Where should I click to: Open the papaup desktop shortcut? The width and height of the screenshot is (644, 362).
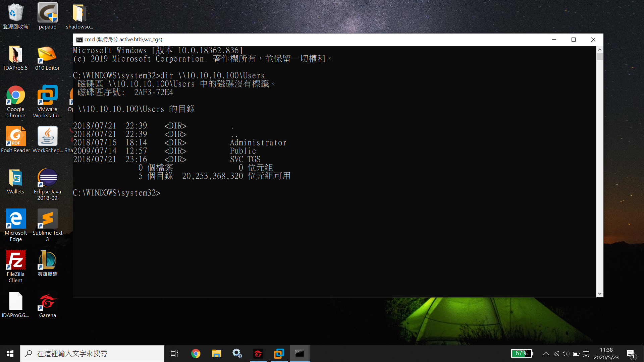tap(47, 16)
